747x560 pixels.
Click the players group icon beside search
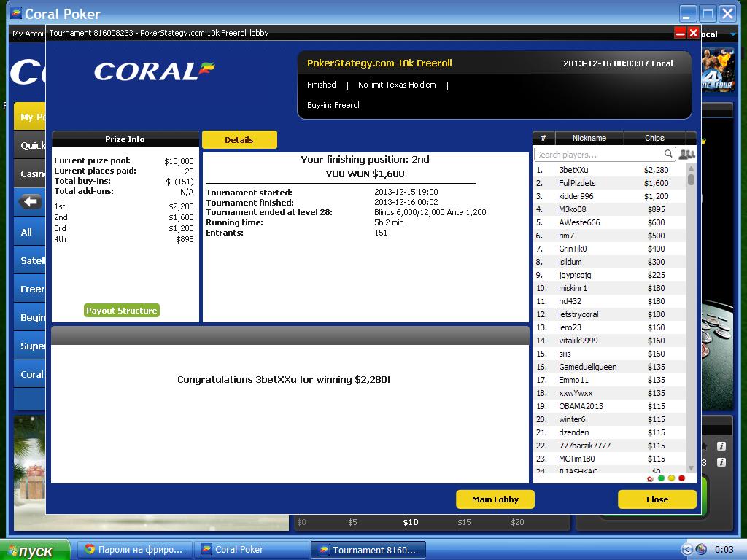[686, 154]
